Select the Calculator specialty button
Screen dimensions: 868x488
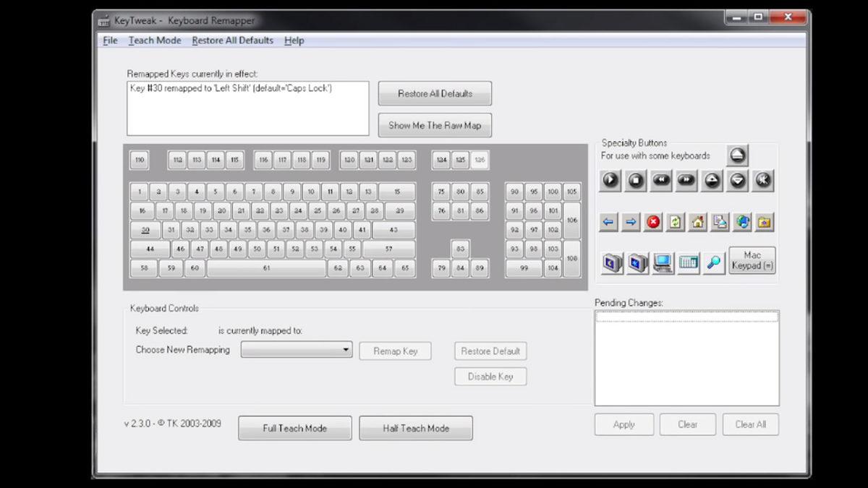688,262
